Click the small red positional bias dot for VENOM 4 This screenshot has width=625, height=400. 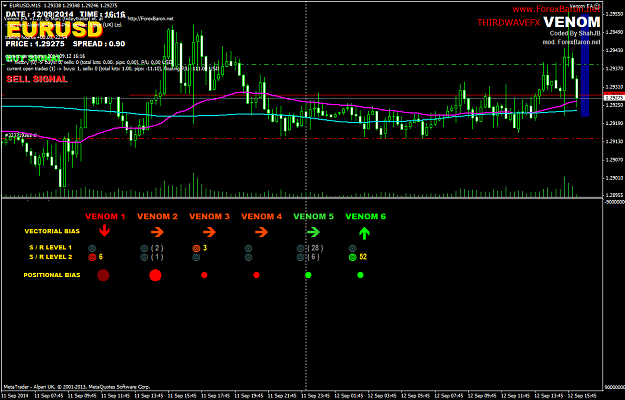click(256, 275)
